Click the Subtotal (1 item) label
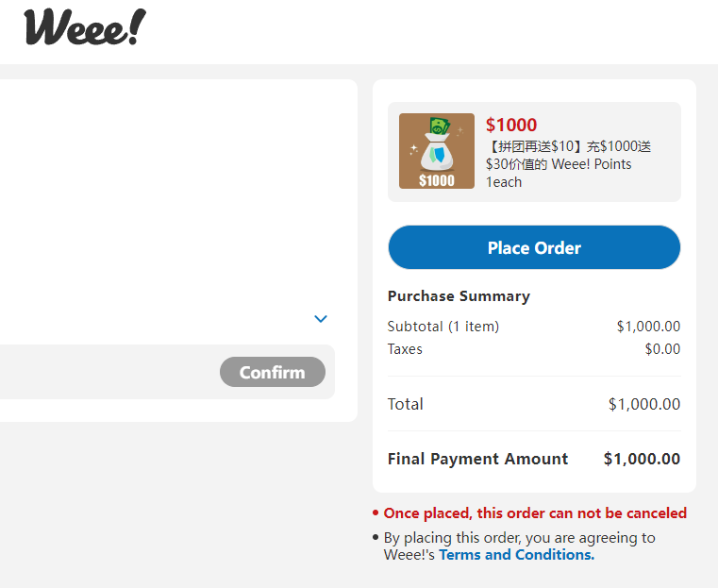 (x=443, y=327)
